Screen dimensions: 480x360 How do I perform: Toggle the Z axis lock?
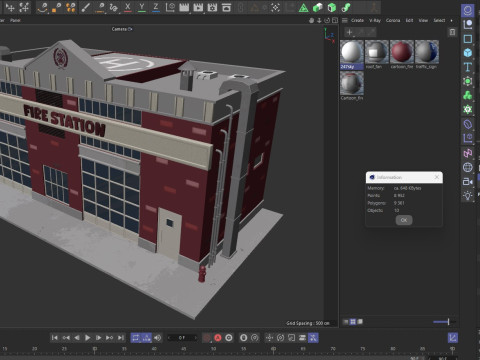tap(156, 7)
